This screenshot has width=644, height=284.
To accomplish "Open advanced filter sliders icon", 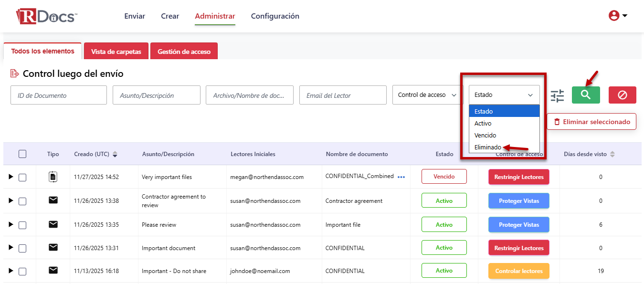I will coord(557,96).
